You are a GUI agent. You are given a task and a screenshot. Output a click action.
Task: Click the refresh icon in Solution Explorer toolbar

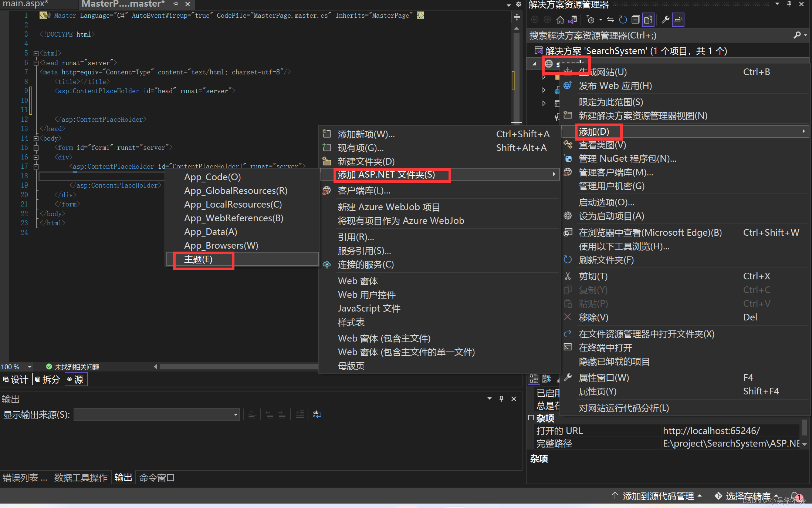pos(623,20)
